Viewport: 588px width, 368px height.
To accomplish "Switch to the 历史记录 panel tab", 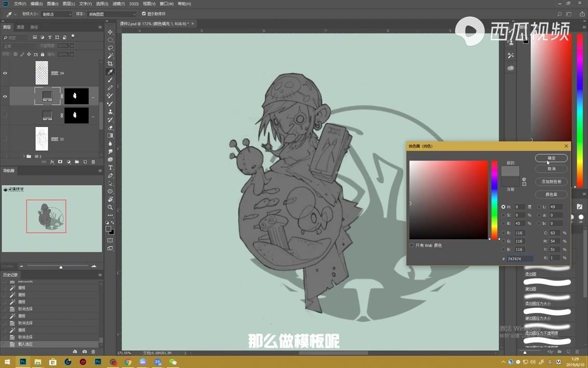I will pyautogui.click(x=11, y=274).
